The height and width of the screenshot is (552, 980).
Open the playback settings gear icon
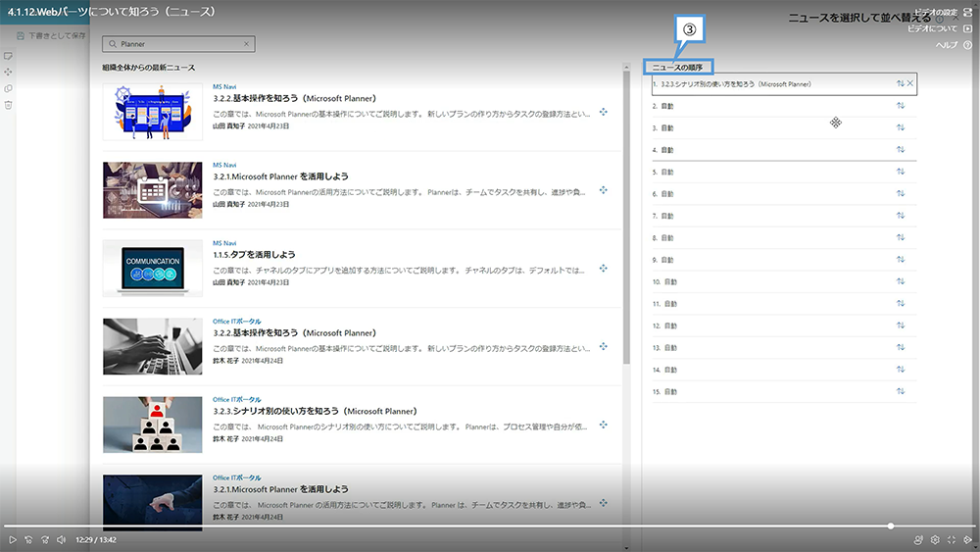935,539
